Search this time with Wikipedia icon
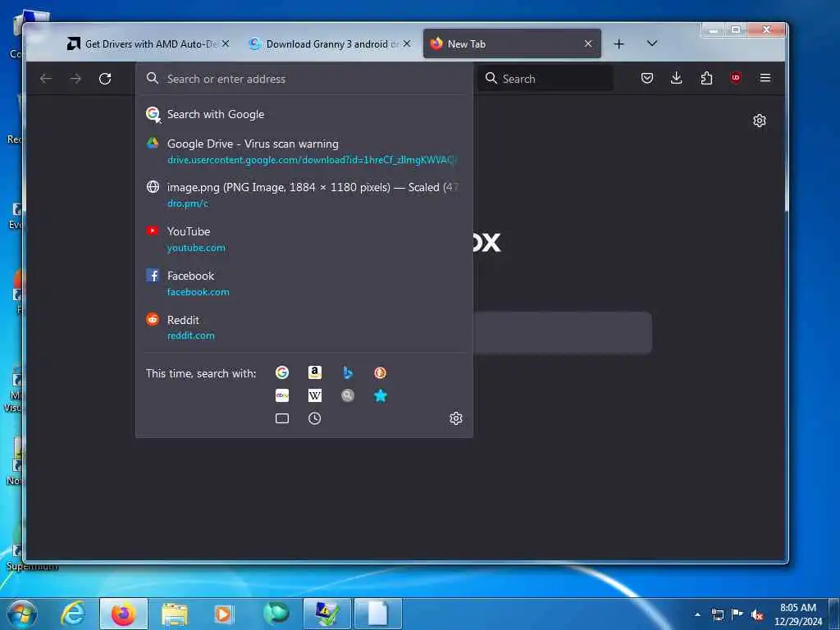 (x=315, y=395)
